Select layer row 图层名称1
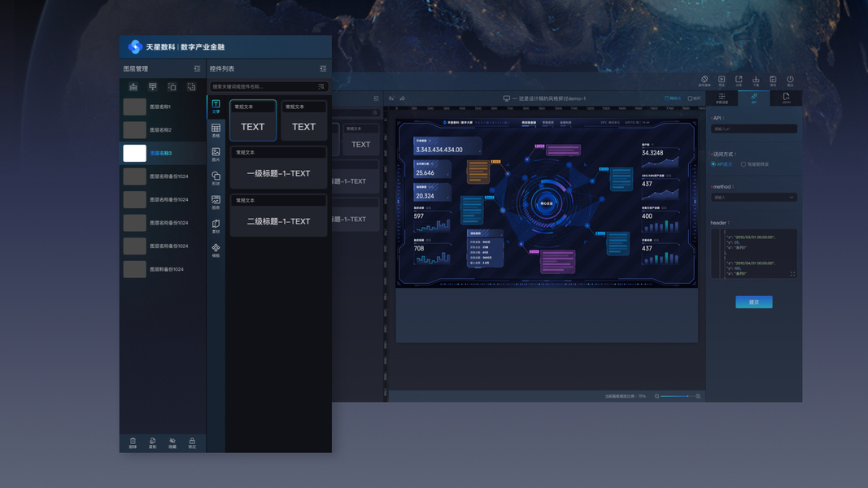Viewport: 868px width, 488px height. tap(163, 107)
